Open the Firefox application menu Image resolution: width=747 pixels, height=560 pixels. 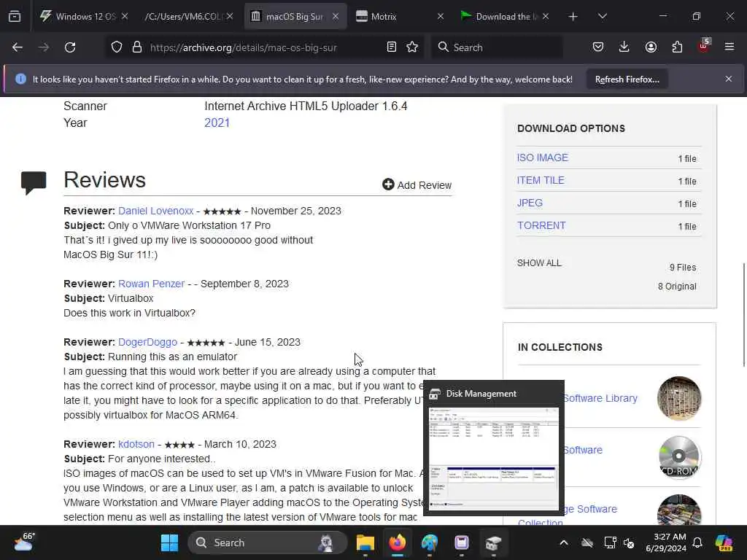coord(729,47)
